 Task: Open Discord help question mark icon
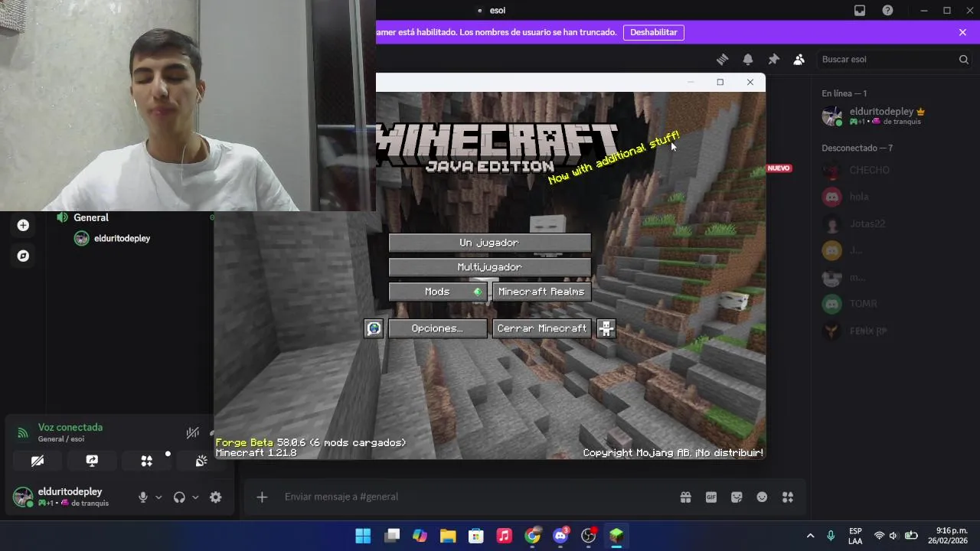[887, 11]
